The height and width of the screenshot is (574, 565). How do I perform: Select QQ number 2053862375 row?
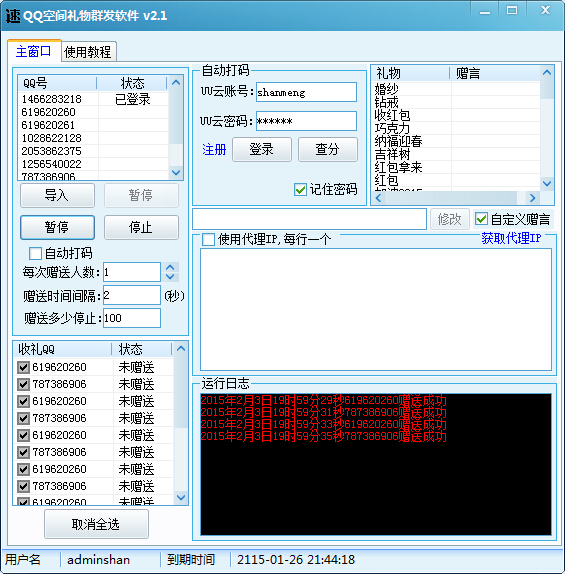[93, 151]
